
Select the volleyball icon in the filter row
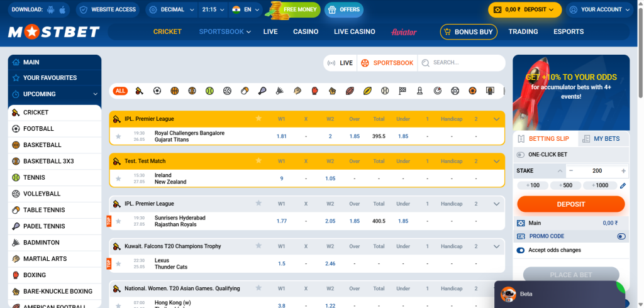click(227, 91)
